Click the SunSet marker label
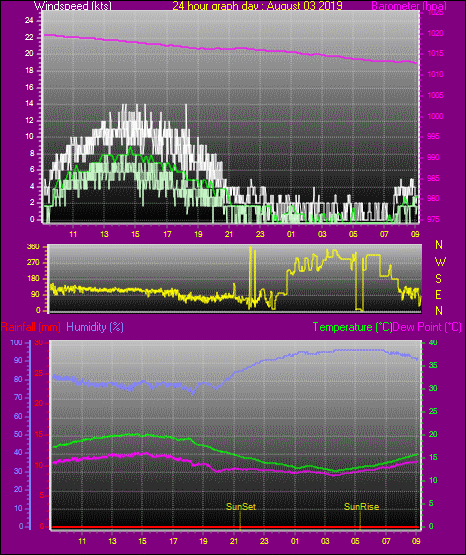 tap(241, 507)
